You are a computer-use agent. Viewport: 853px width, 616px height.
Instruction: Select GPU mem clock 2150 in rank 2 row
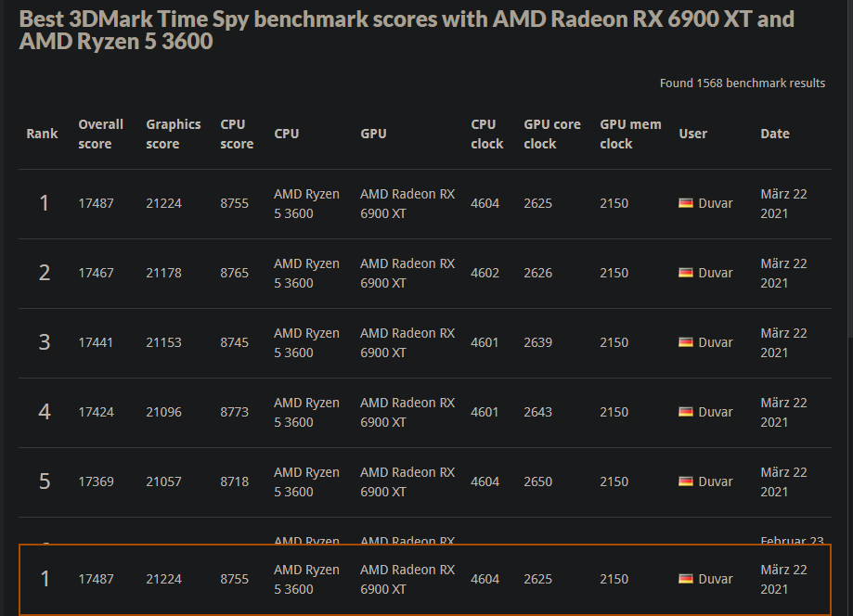[x=614, y=273]
